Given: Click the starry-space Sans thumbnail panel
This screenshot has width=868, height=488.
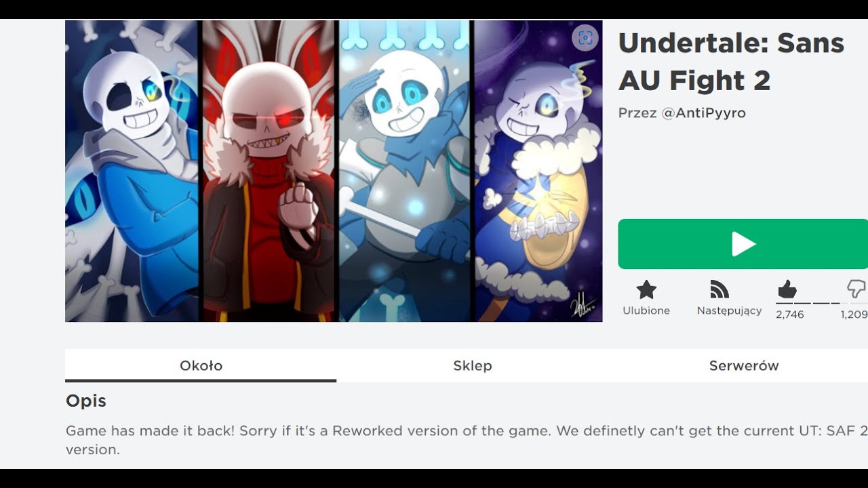Looking at the screenshot, I should (538, 171).
